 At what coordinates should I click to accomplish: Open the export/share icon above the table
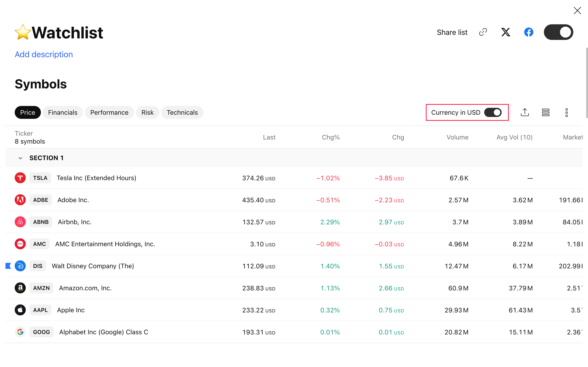[x=525, y=112]
